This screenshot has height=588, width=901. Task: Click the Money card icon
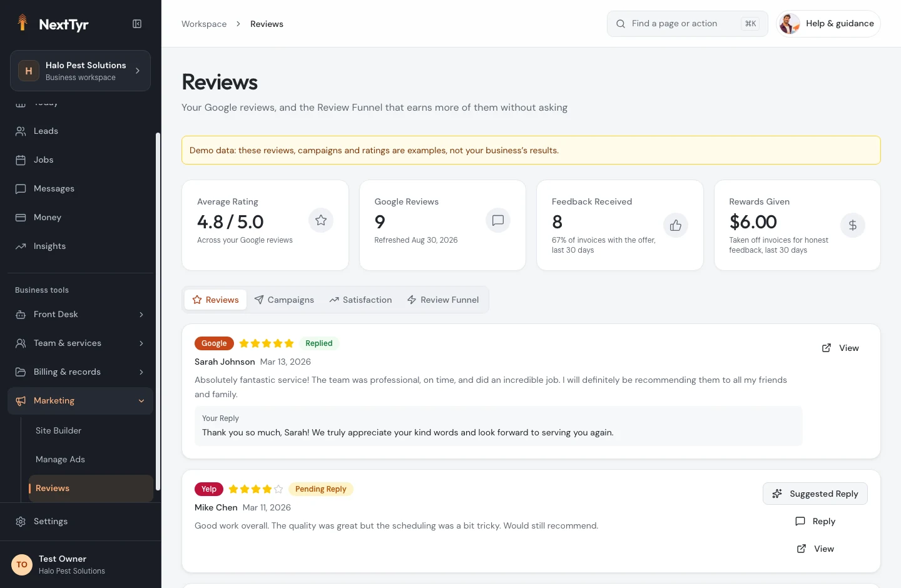pyautogui.click(x=21, y=218)
